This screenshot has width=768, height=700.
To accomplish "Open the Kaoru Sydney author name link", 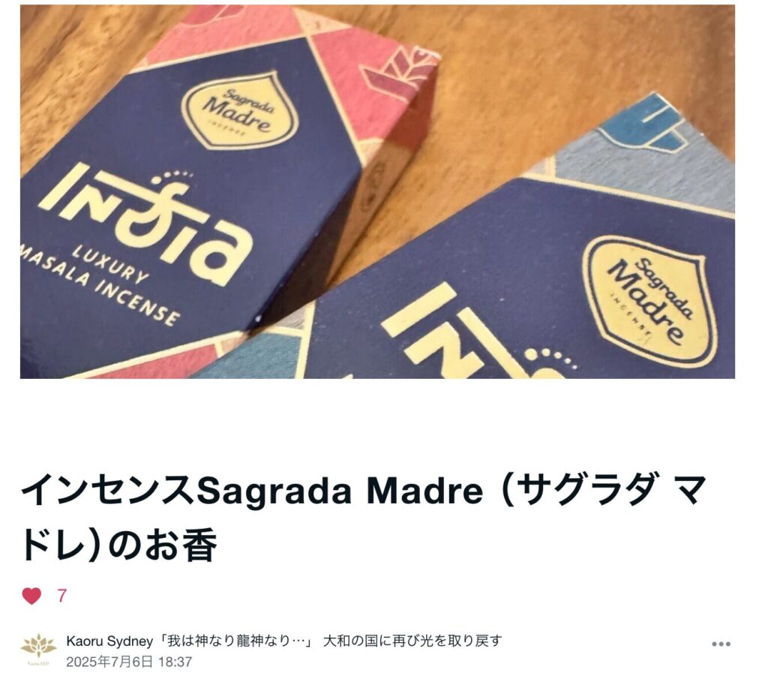I will tap(109, 641).
